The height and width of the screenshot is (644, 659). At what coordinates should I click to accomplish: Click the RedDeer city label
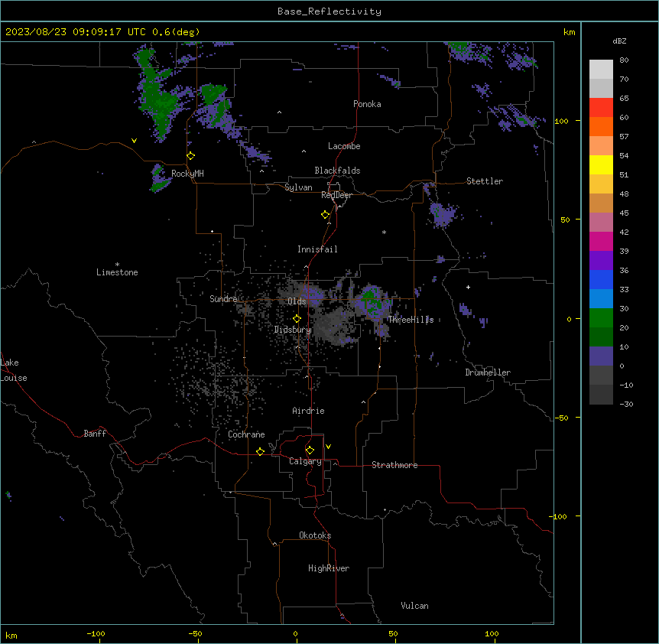coord(336,195)
